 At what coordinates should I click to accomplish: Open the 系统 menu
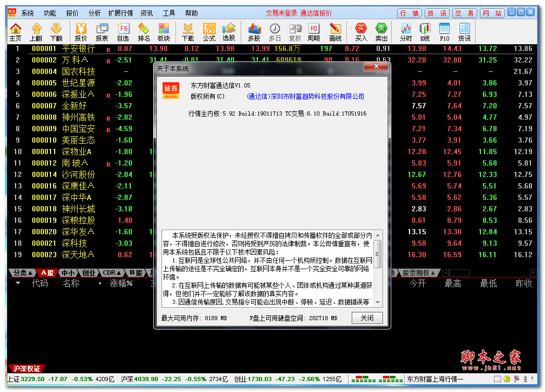28,13
